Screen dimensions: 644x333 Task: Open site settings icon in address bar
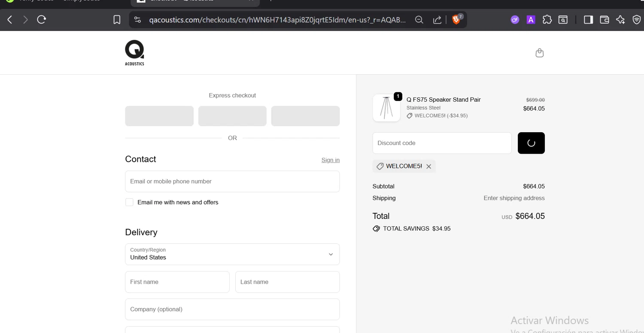point(137,20)
